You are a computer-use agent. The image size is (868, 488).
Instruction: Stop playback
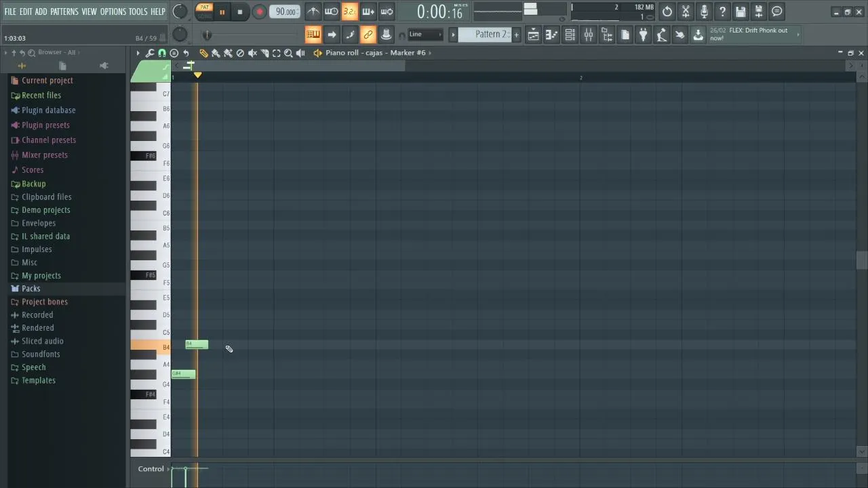240,12
